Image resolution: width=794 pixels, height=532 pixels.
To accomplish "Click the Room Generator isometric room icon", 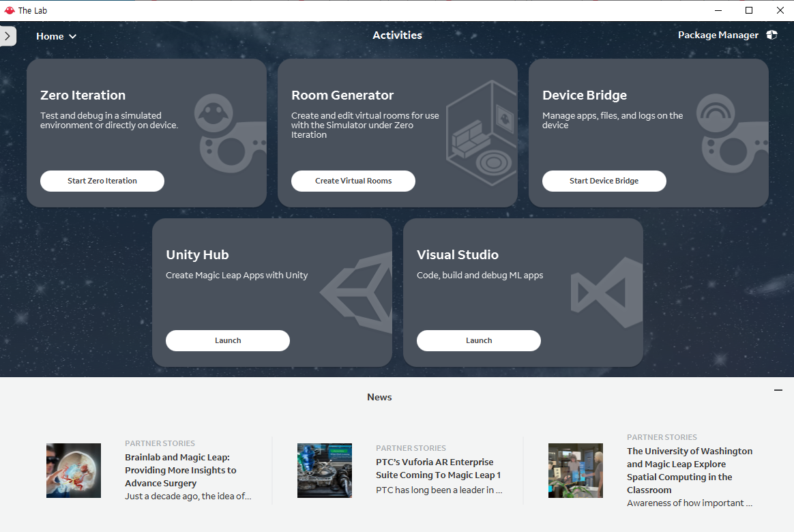I will pyautogui.click(x=481, y=132).
